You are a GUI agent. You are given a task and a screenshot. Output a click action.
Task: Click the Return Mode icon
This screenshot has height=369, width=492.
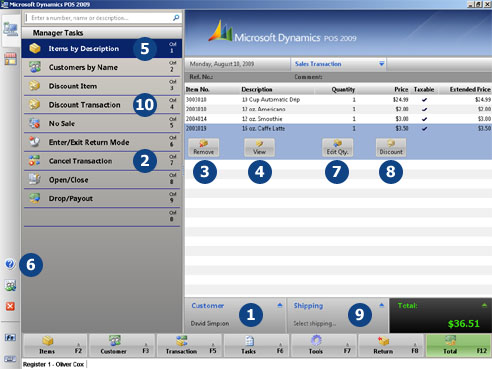[x=35, y=142]
